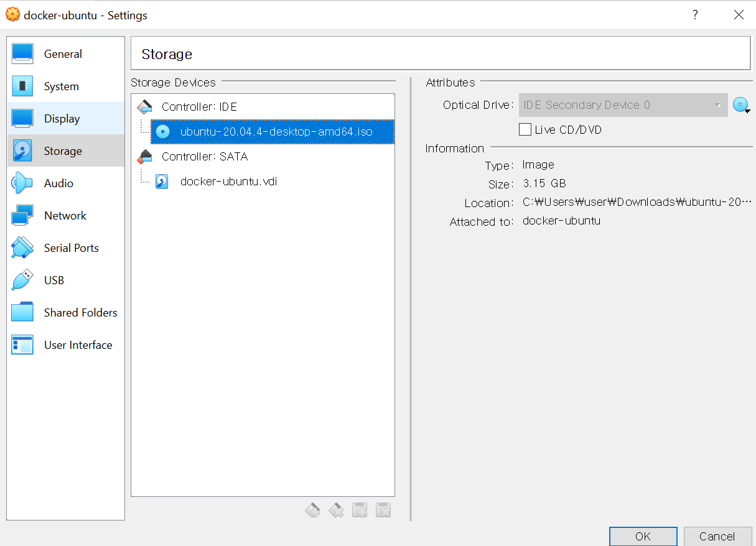Select the USB category
Image resolution: width=756 pixels, height=546 pixels.
65,280
